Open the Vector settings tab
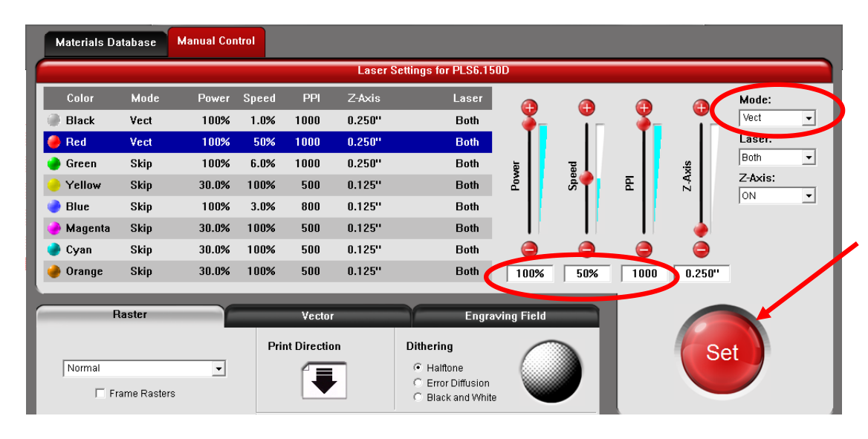The width and height of the screenshot is (868, 439). coord(318,316)
